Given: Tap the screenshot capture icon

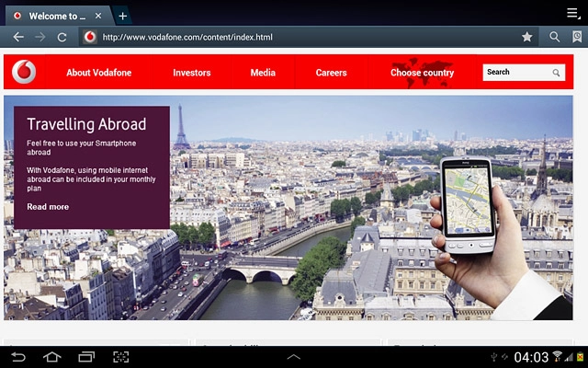Looking at the screenshot, I should click(120, 357).
